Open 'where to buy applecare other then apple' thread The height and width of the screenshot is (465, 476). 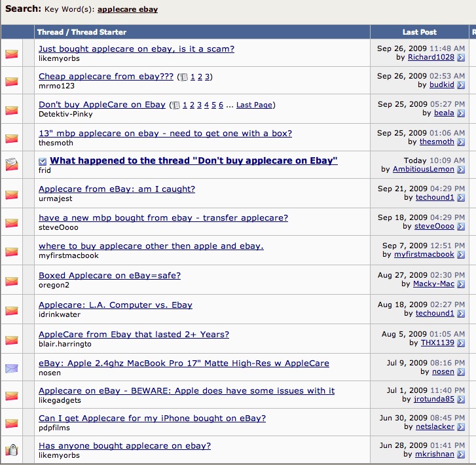pyautogui.click(x=151, y=246)
